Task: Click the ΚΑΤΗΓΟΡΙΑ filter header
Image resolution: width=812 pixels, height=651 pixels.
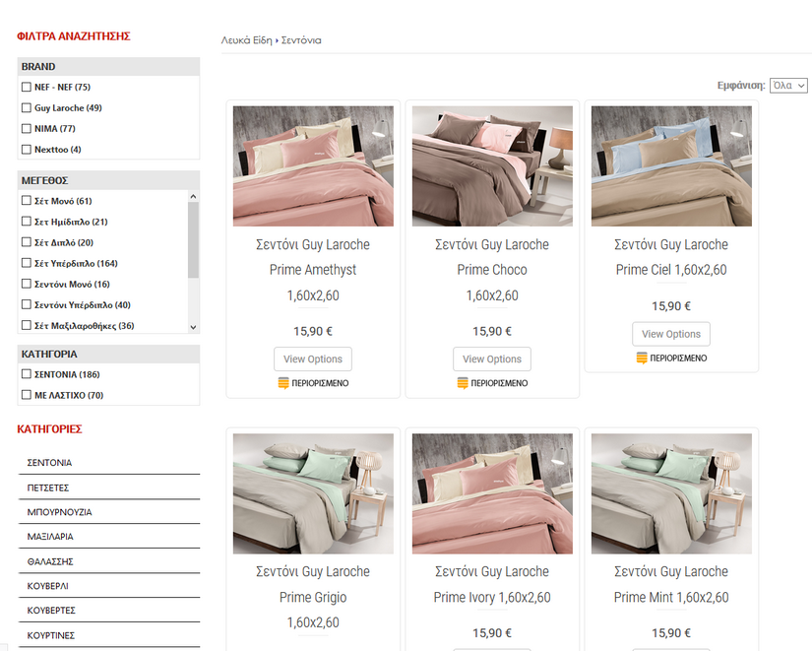Action: (108, 354)
